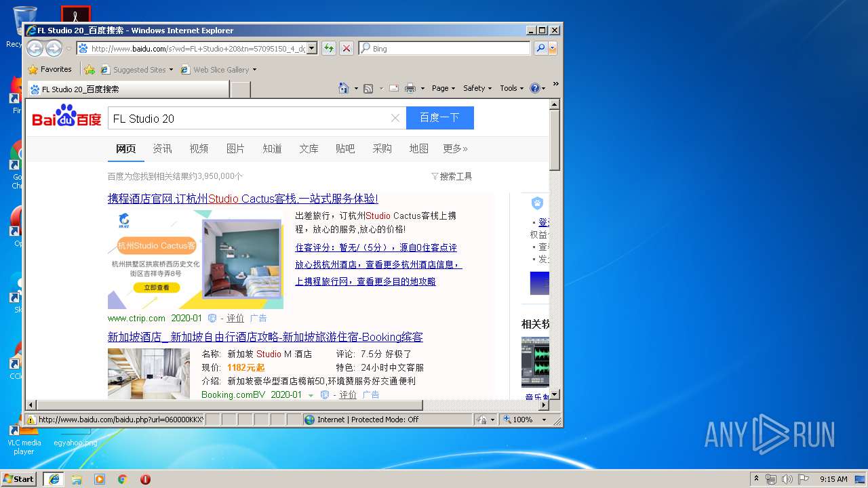Viewport: 868px width, 488px height.
Task: Open the 住客评分 link
Action: click(376, 247)
